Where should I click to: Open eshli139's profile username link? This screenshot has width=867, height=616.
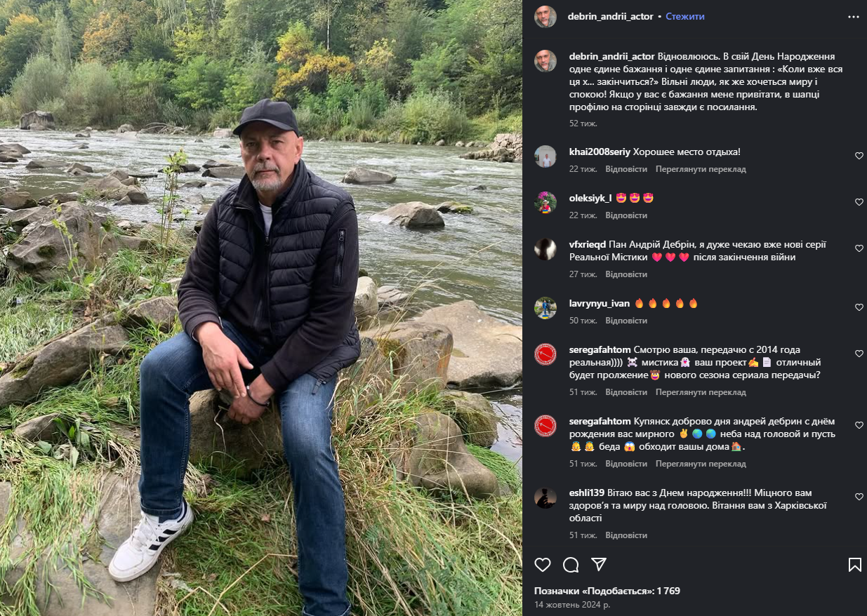coord(585,493)
